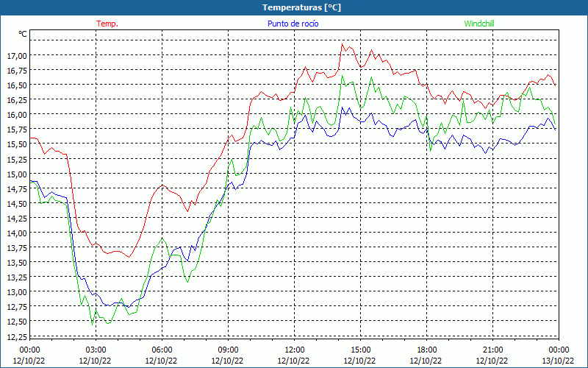The image size is (588, 368).
Task: Click the Temperaturas [°C] chart title
Action: [x=301, y=7]
